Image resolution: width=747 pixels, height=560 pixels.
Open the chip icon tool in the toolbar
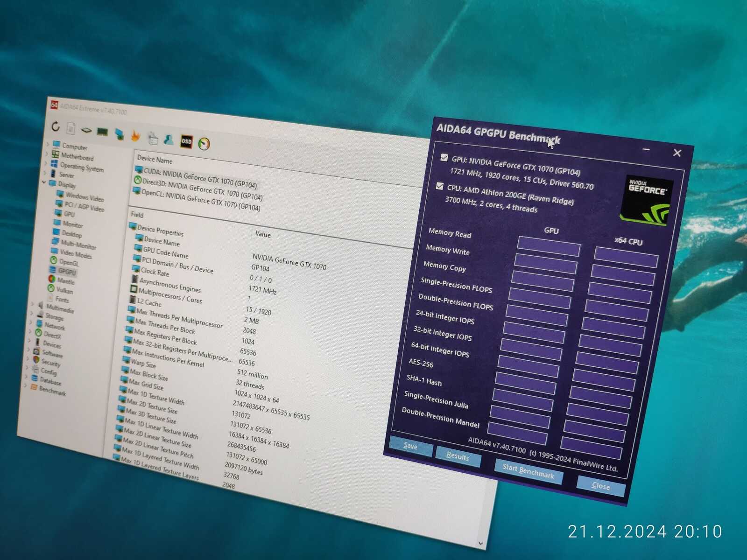[86, 130]
